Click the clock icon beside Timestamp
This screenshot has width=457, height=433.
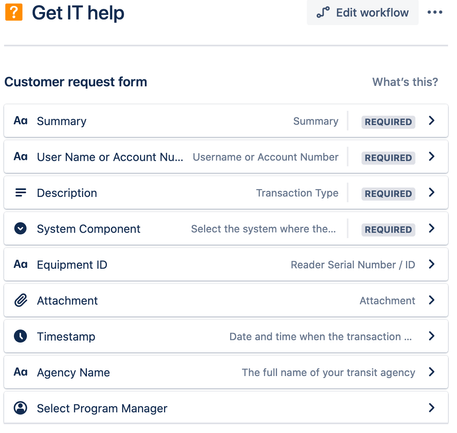tap(20, 336)
